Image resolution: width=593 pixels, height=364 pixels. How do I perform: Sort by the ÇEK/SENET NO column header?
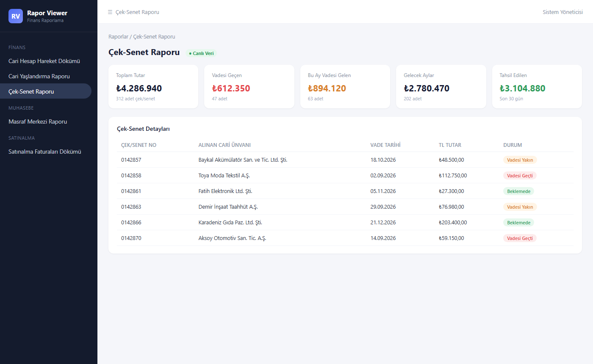click(139, 145)
